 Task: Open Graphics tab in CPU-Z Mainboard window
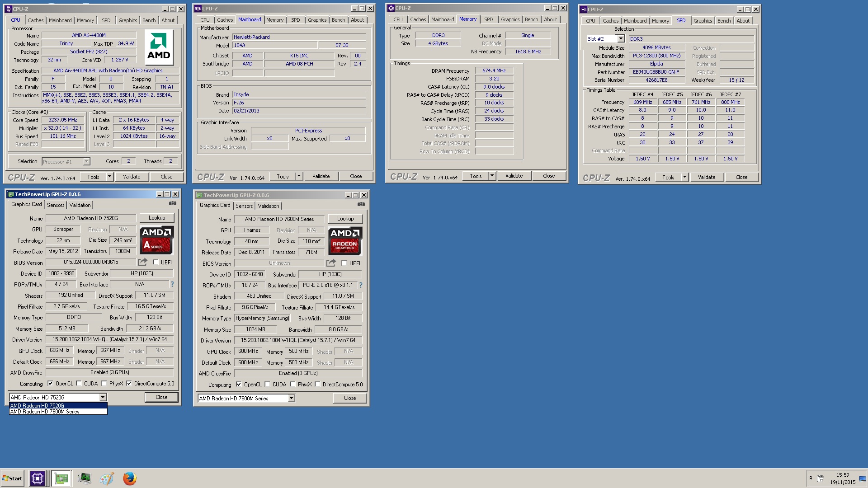317,20
